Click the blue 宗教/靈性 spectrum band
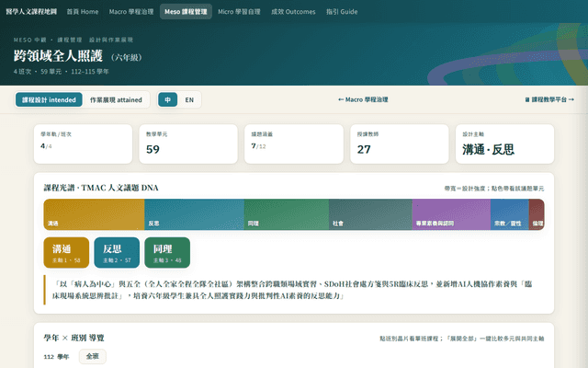Viewport: 588px width, 368px height. coord(510,214)
